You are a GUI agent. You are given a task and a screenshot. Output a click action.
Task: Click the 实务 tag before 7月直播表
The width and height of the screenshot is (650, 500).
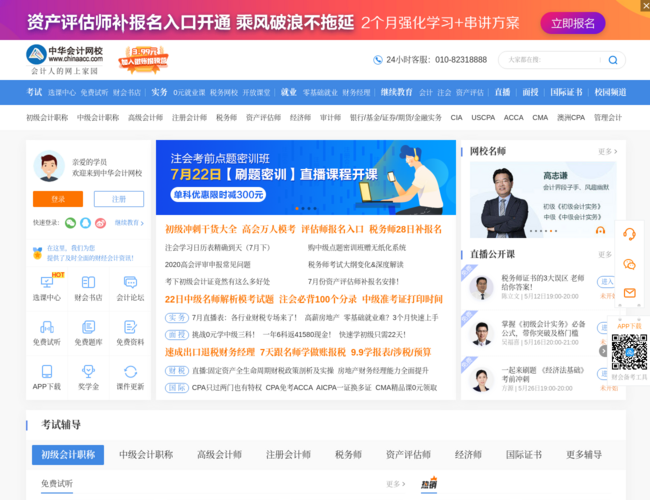[177, 318]
